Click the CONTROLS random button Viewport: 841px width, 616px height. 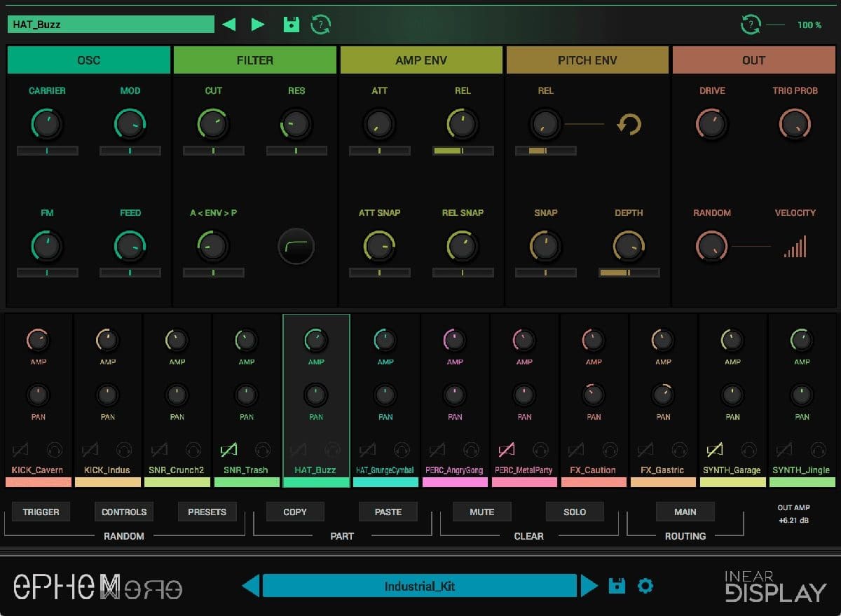124,512
